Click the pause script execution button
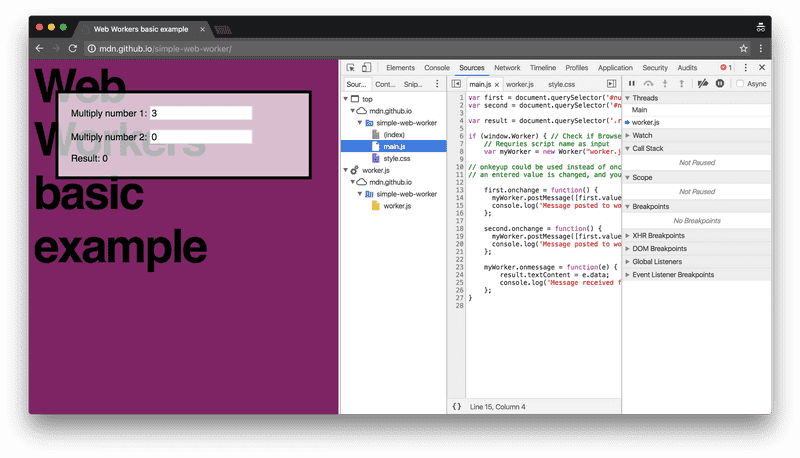The image size is (800, 458). 631,84
